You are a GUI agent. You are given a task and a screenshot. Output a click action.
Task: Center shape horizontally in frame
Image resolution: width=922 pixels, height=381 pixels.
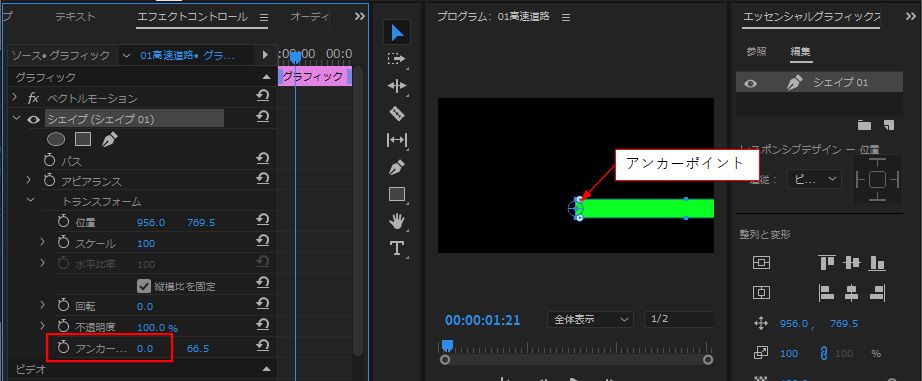pos(761,292)
